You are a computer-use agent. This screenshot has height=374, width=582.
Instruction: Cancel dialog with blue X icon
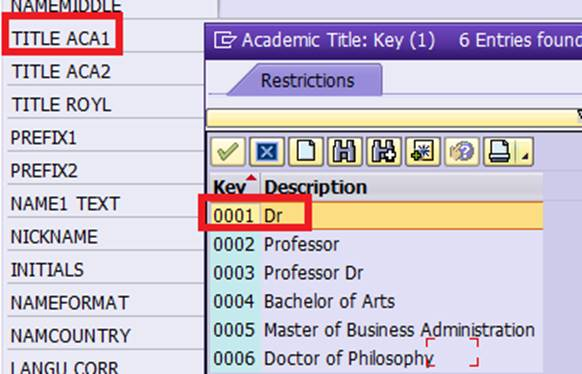point(267,151)
